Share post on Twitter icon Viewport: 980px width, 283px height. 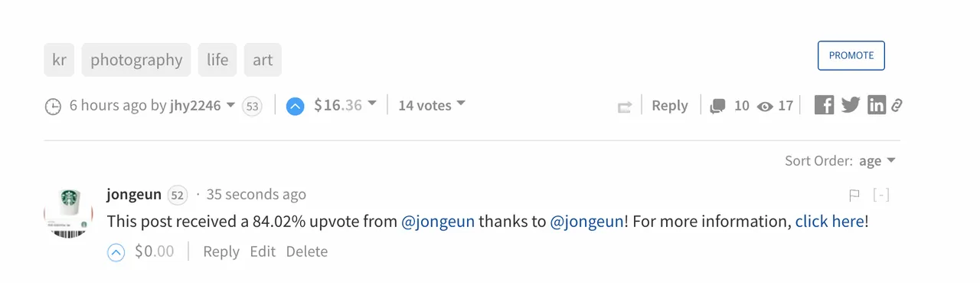coord(851,105)
